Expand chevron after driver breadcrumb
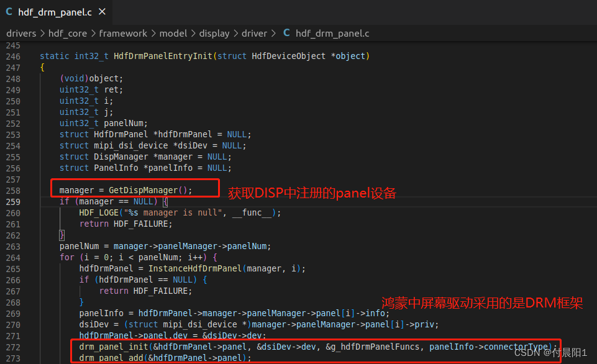 [273, 34]
